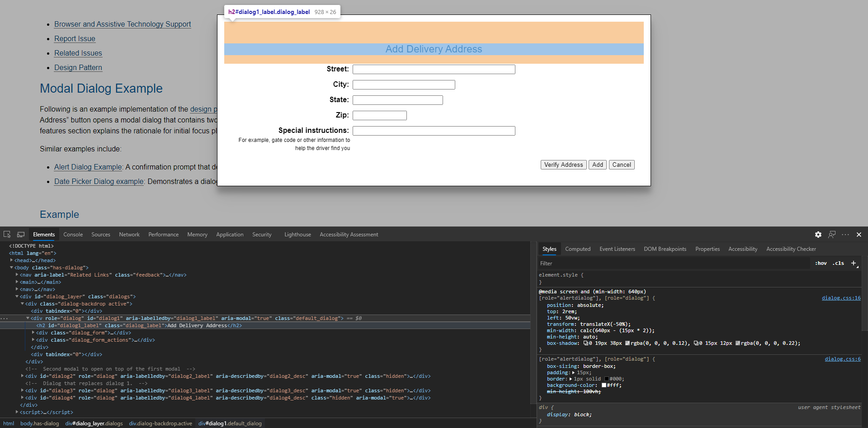Click the rgba(0, 0, 0, 0.12) color swatch
The image size is (868, 428).
click(x=627, y=343)
